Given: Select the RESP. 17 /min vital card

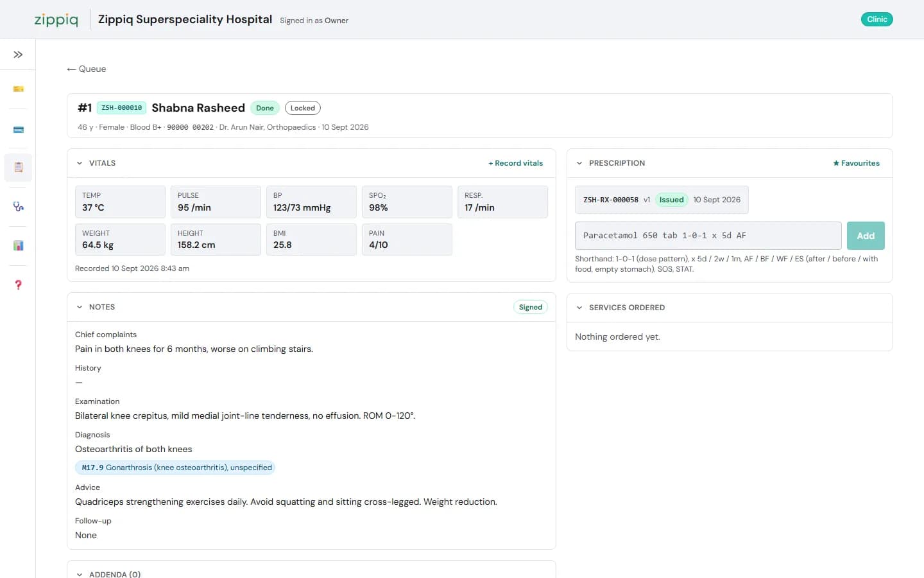Looking at the screenshot, I should point(502,202).
